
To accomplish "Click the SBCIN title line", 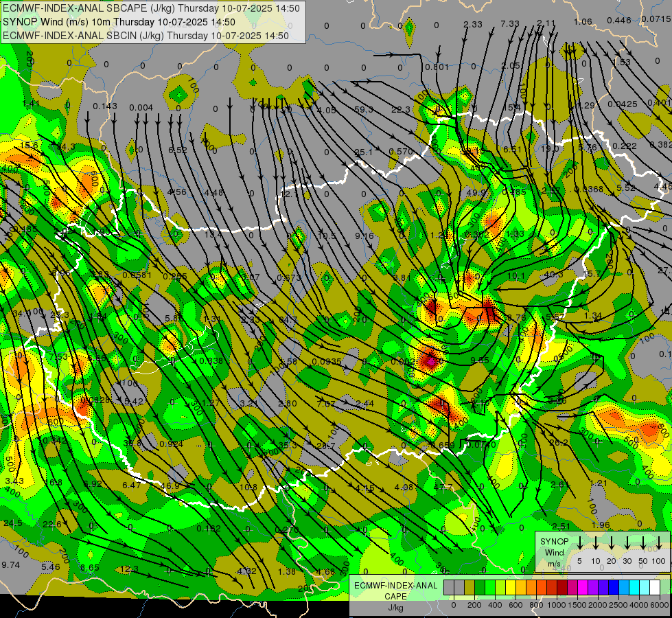I will pos(146,36).
